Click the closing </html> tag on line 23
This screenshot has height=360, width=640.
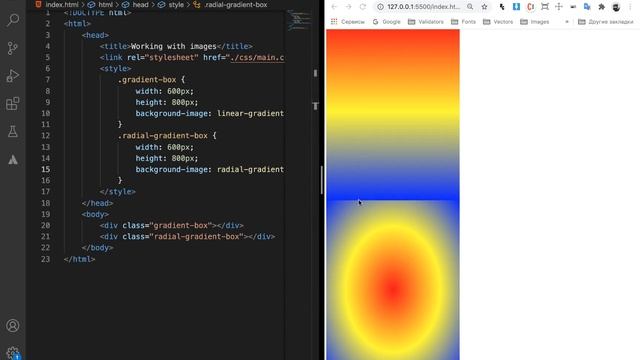[x=80, y=259]
